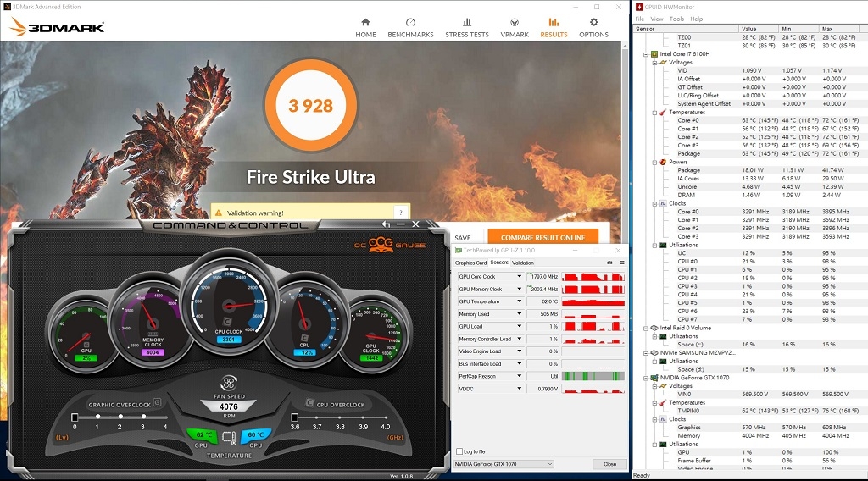Click the Validation warning triangle icon
Image resolution: width=868 pixels, height=481 pixels.
(x=218, y=213)
